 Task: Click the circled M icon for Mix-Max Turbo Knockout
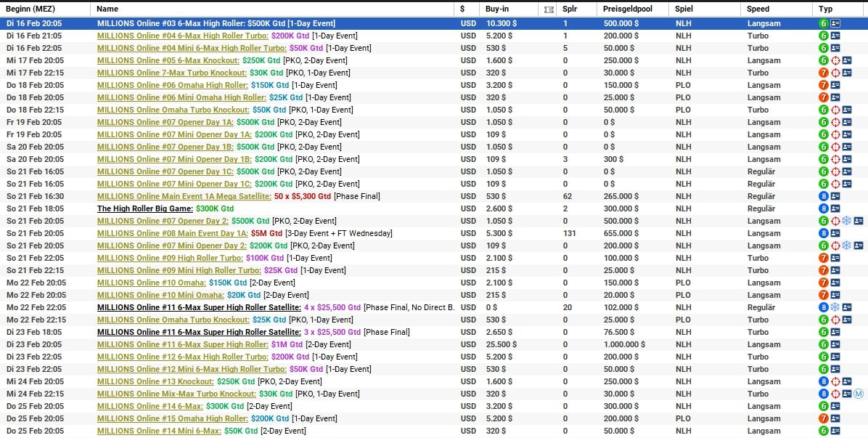859,394
